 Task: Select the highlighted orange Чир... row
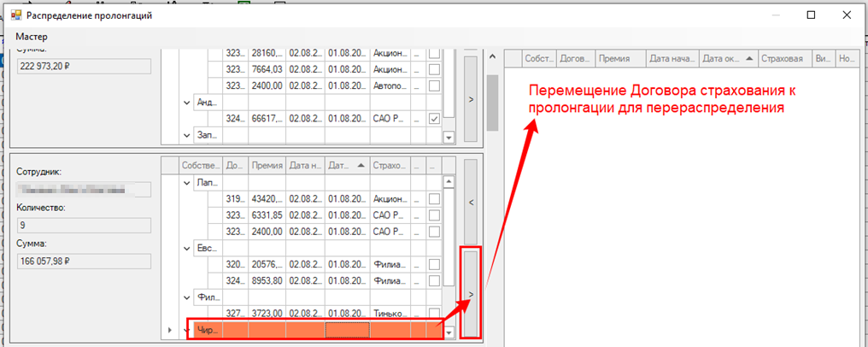point(314,330)
